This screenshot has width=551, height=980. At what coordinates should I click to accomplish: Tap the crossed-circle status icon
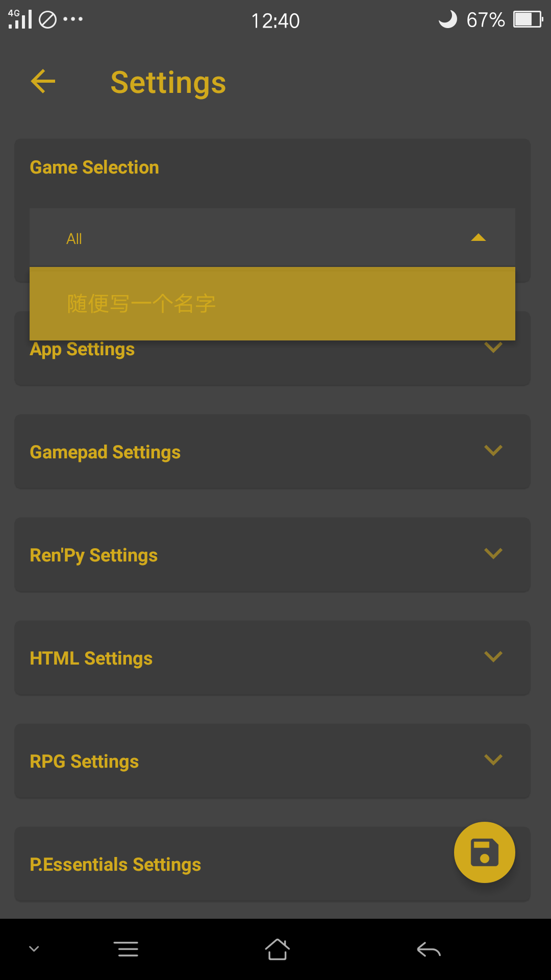[x=47, y=20]
